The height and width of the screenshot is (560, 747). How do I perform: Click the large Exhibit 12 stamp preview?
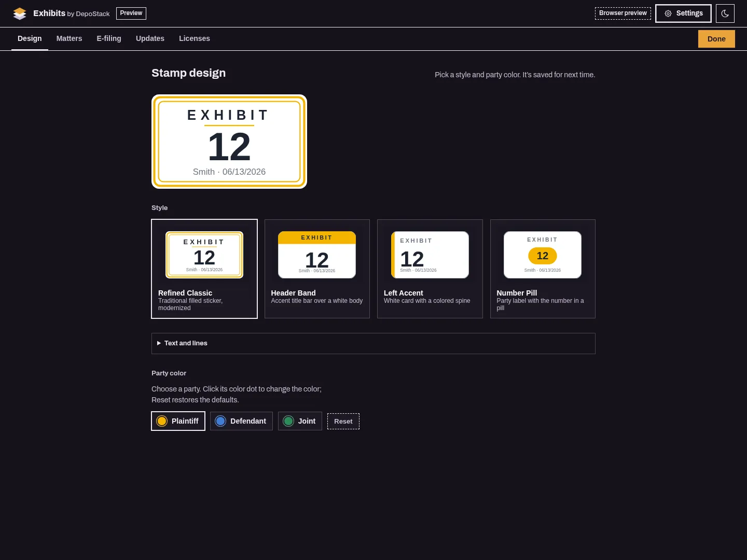(229, 142)
